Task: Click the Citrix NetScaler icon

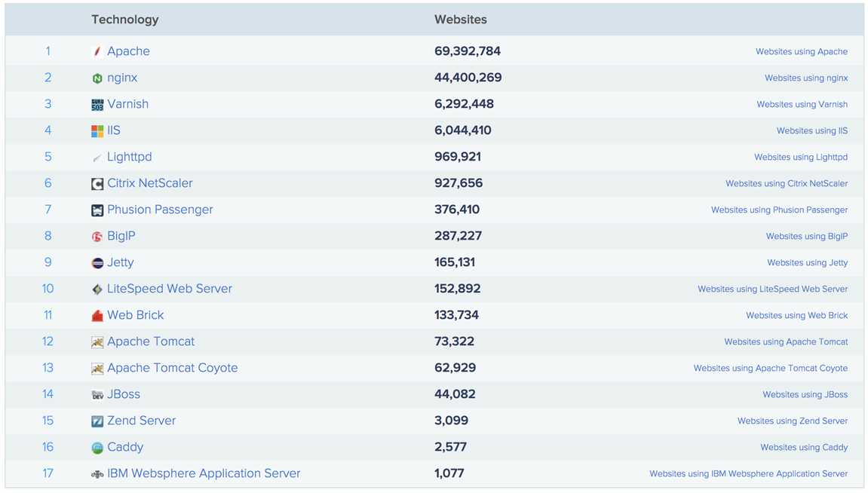Action: (x=97, y=184)
